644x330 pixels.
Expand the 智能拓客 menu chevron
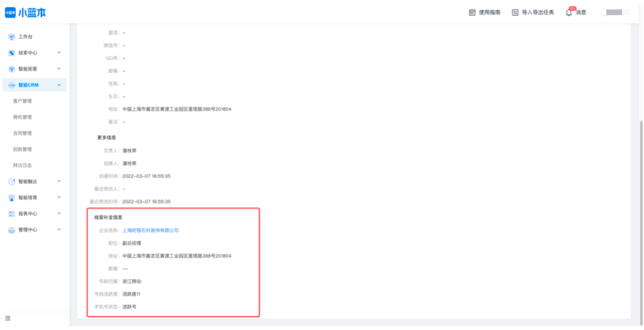[59, 69]
